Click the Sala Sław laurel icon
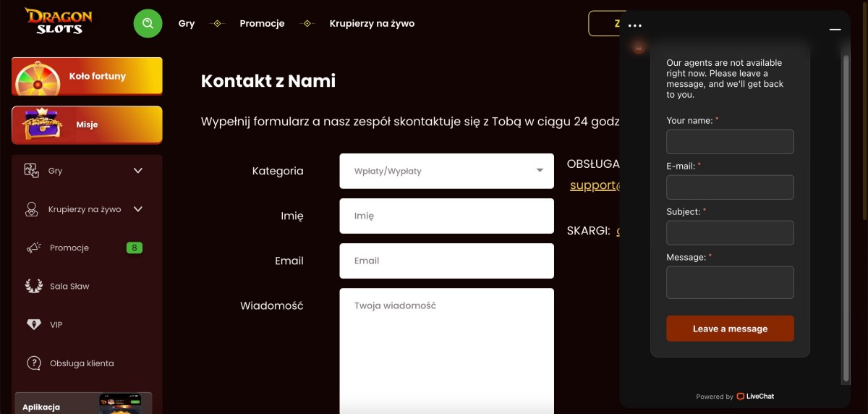The width and height of the screenshot is (868, 414). 33,287
